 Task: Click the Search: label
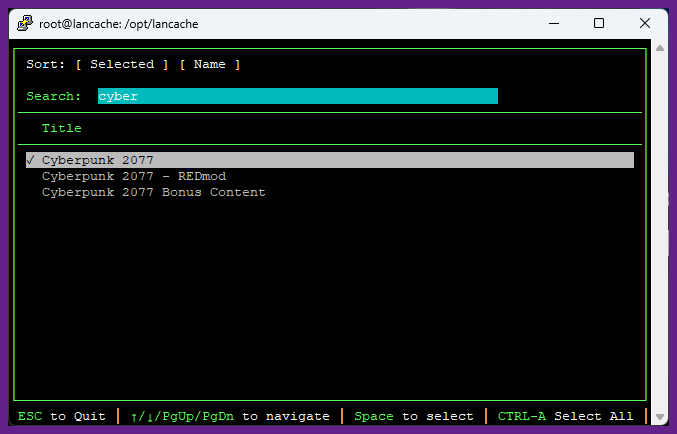[x=54, y=96]
